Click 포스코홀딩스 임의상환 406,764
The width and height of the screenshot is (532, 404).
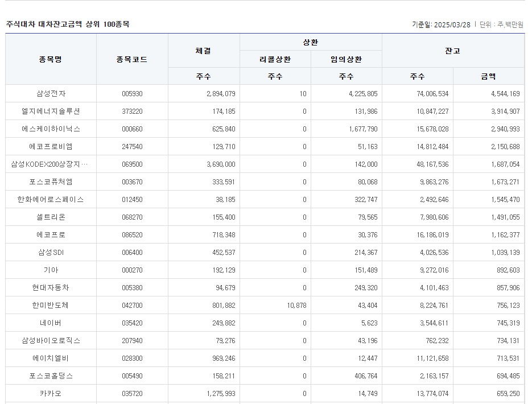pos(366,376)
